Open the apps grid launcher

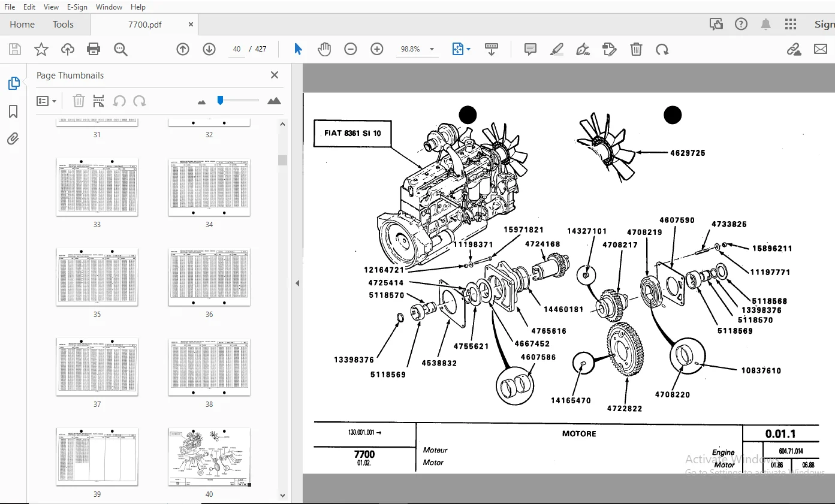point(791,24)
